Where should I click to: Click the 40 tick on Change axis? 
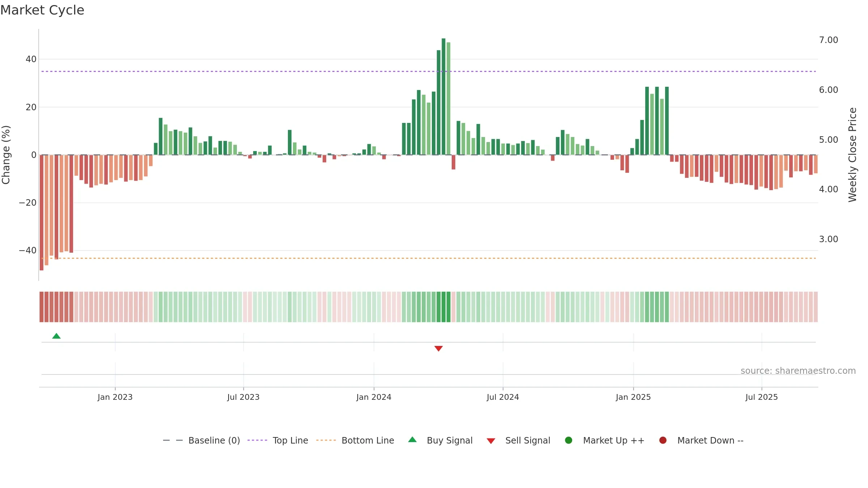(x=31, y=59)
